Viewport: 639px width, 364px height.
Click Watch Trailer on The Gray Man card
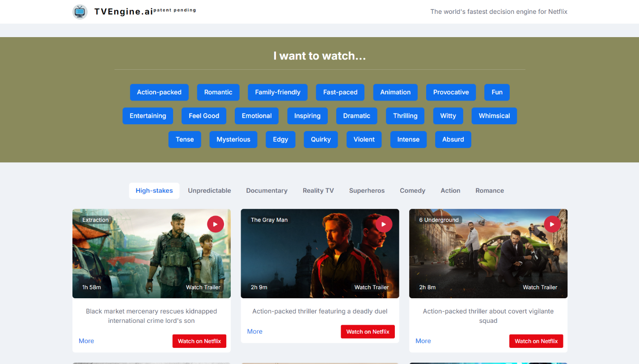pyautogui.click(x=372, y=287)
